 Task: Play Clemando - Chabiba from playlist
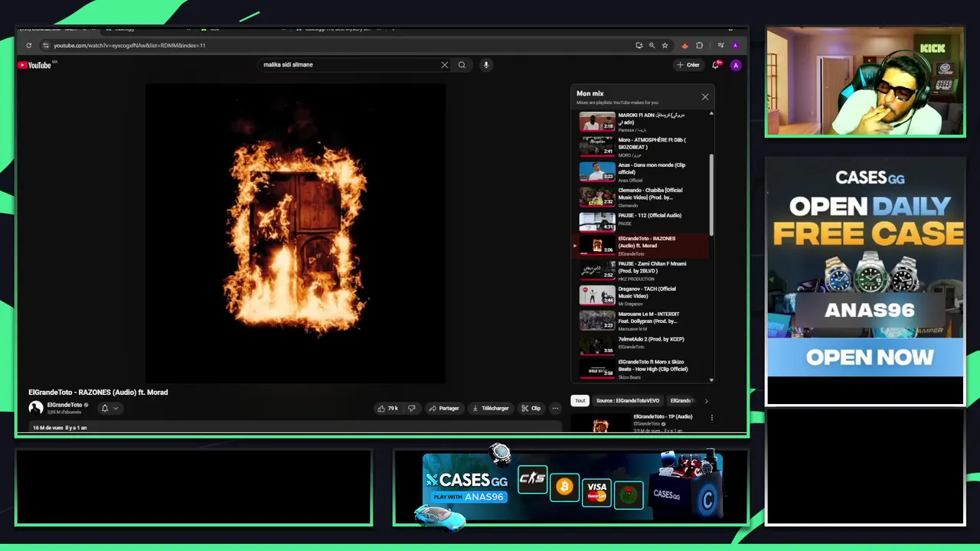642,197
